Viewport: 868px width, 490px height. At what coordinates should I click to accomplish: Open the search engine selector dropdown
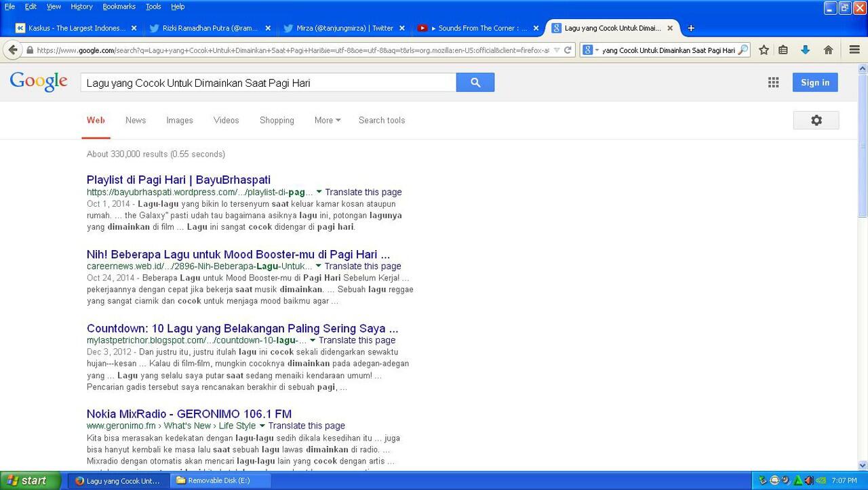[x=590, y=50]
